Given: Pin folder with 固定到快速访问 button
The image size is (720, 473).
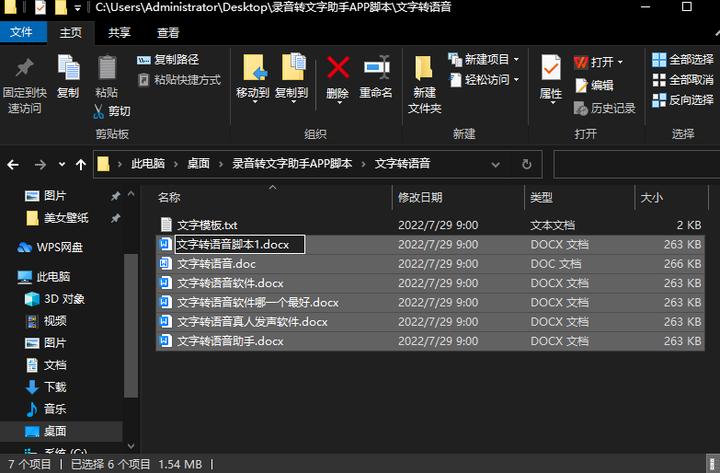Looking at the screenshot, I should click(24, 85).
